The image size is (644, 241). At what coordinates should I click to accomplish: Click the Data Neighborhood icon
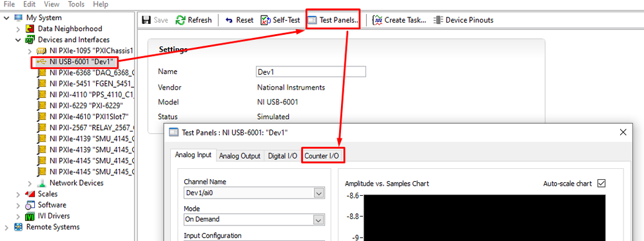click(x=30, y=29)
